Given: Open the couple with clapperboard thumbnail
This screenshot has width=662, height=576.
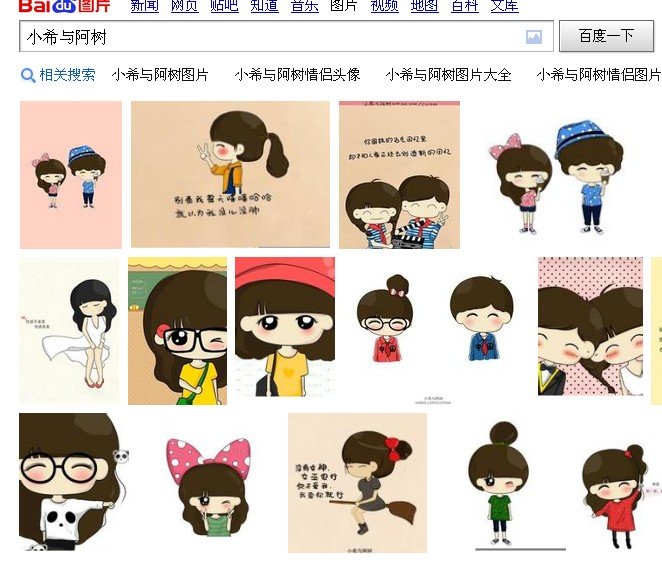Looking at the screenshot, I should click(399, 175).
